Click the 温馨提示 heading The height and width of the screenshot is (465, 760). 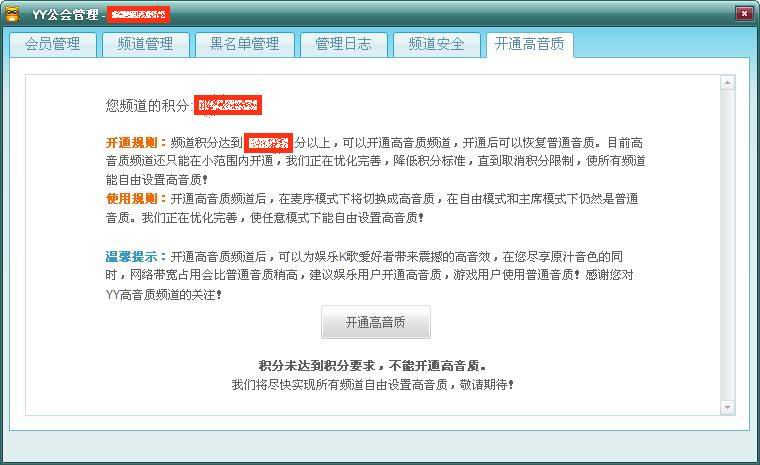coord(136,257)
